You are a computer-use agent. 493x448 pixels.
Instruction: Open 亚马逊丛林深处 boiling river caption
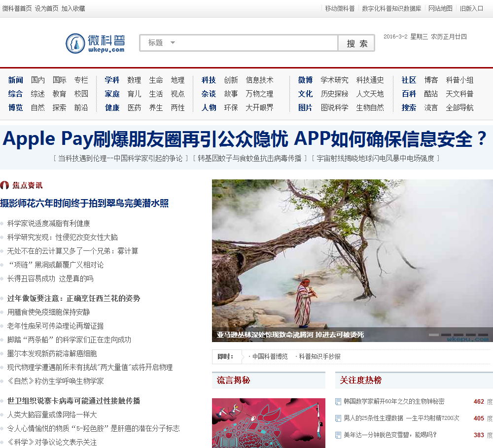click(290, 335)
